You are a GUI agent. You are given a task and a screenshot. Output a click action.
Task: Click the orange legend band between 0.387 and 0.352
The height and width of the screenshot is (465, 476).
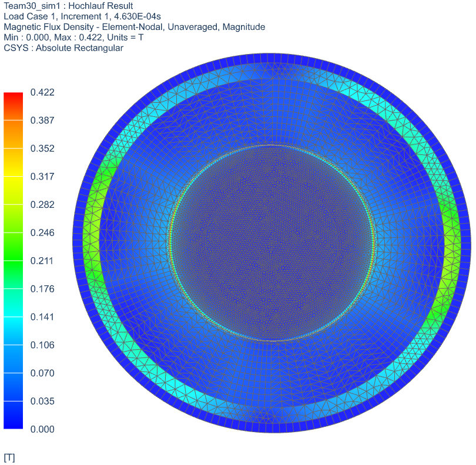13,134
